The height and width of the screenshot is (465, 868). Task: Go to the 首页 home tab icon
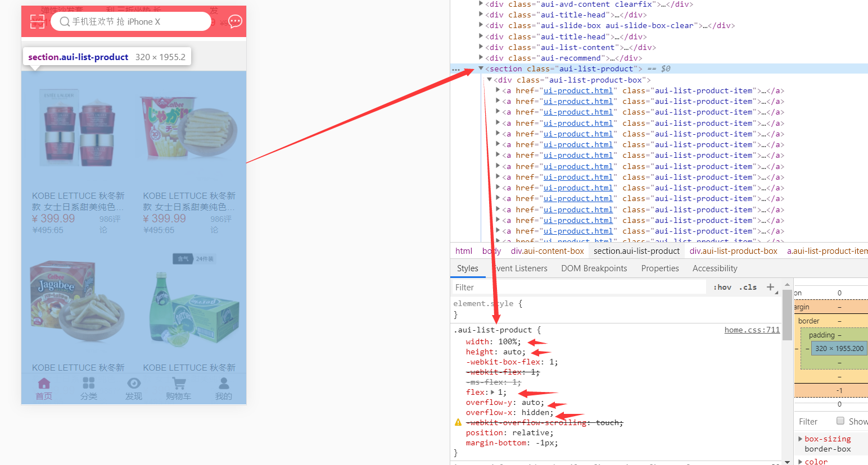44,383
